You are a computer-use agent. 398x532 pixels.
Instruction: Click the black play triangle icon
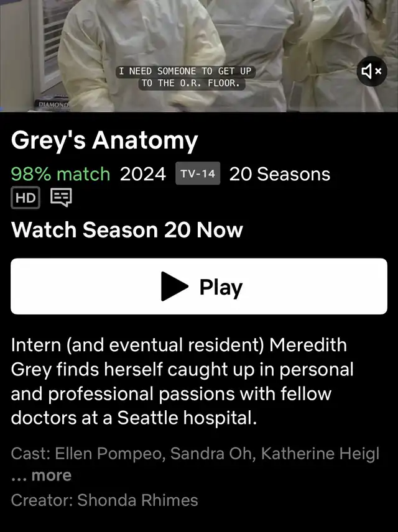[175, 287]
